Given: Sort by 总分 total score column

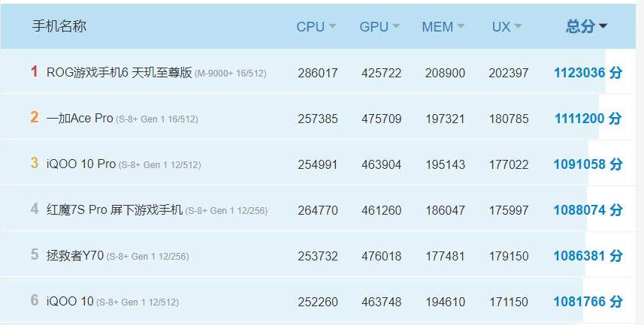Looking at the screenshot, I should (x=586, y=27).
